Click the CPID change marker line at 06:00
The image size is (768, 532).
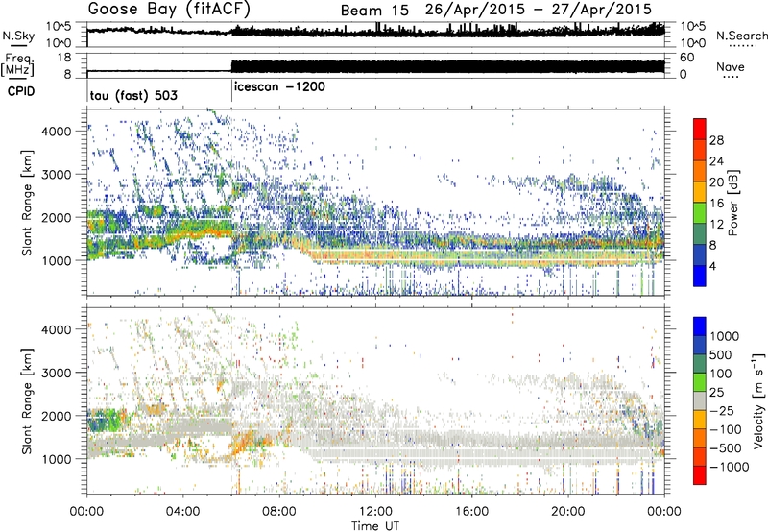coord(231,91)
